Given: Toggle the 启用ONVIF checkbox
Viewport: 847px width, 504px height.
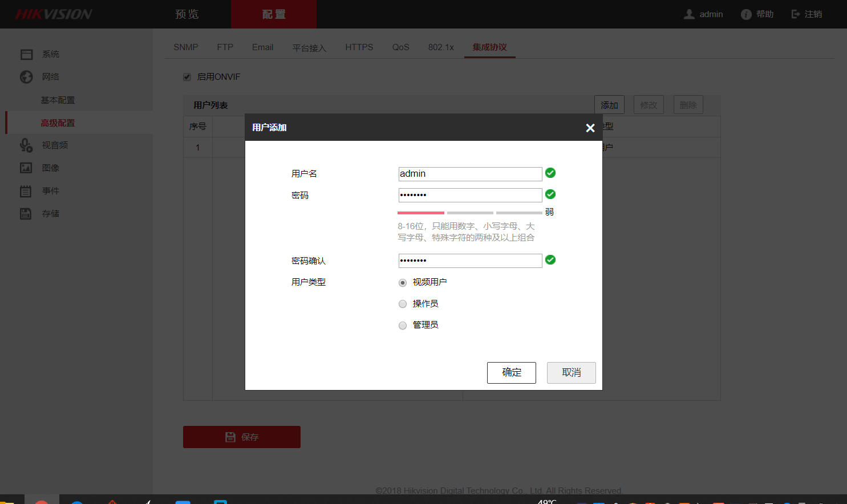Looking at the screenshot, I should [x=187, y=76].
